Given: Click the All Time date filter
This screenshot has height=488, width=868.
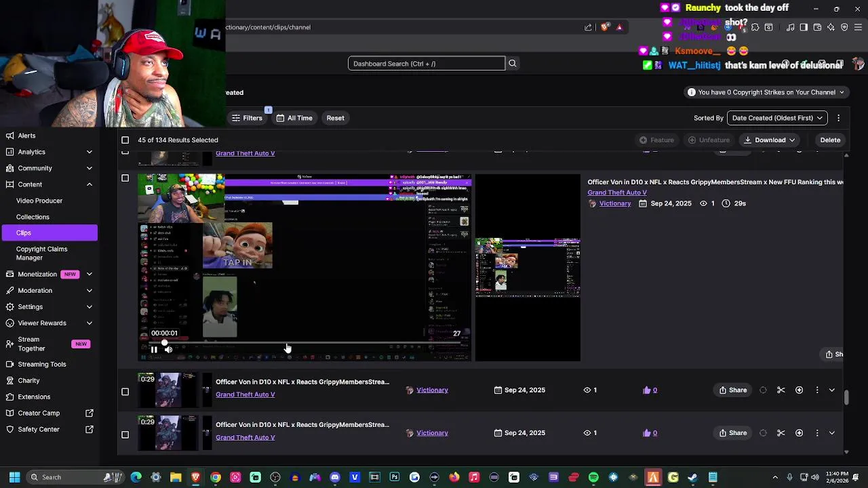Looking at the screenshot, I should click(294, 118).
